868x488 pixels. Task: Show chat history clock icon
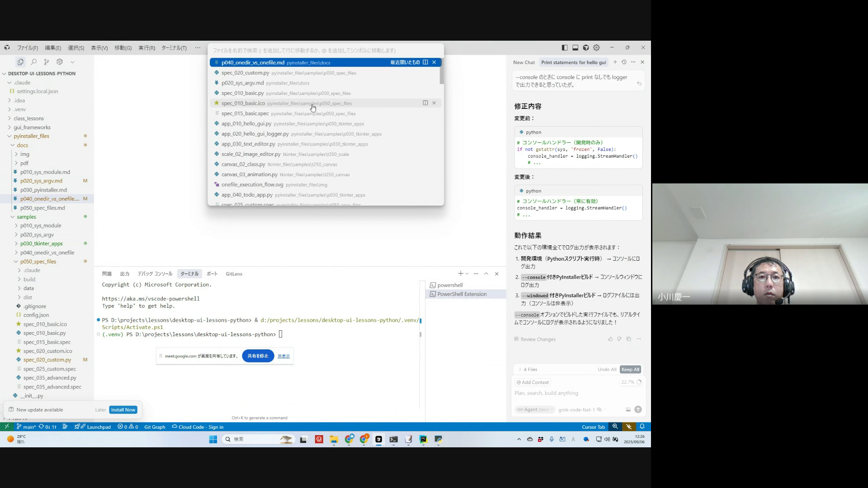pyautogui.click(x=624, y=62)
